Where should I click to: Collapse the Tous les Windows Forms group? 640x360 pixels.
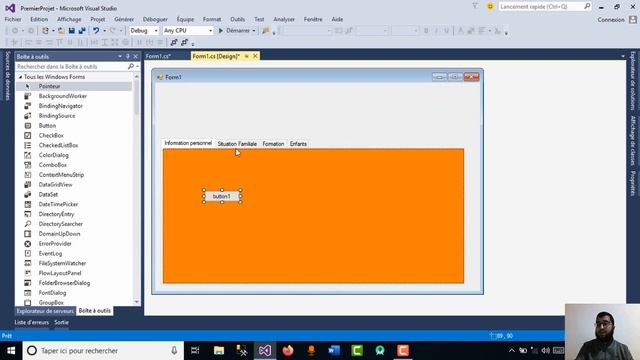pos(20,77)
